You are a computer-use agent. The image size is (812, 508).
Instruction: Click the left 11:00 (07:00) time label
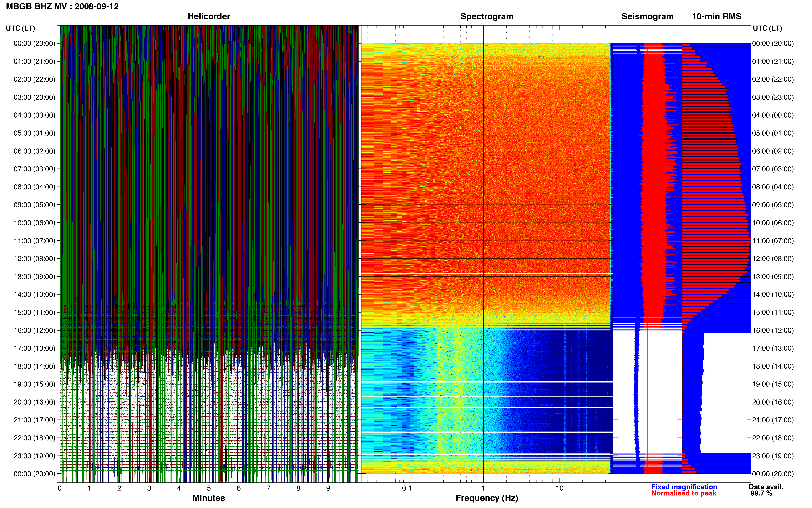point(34,241)
